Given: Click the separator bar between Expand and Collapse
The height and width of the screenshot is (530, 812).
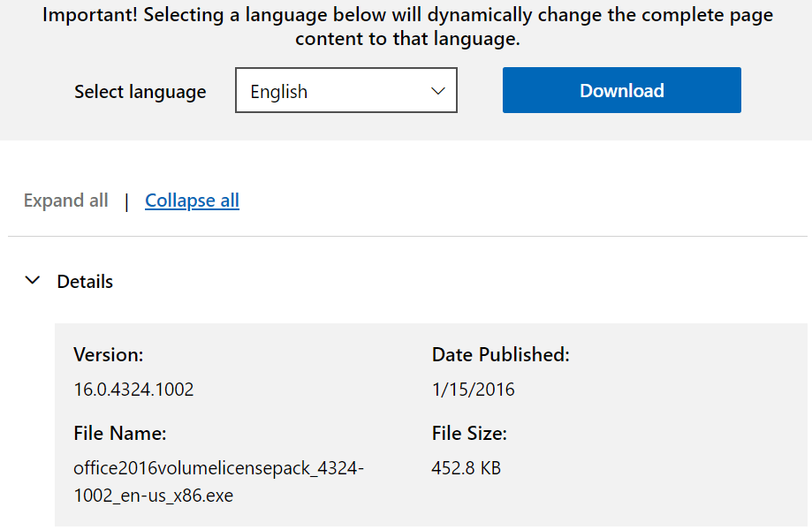Looking at the screenshot, I should (x=126, y=201).
